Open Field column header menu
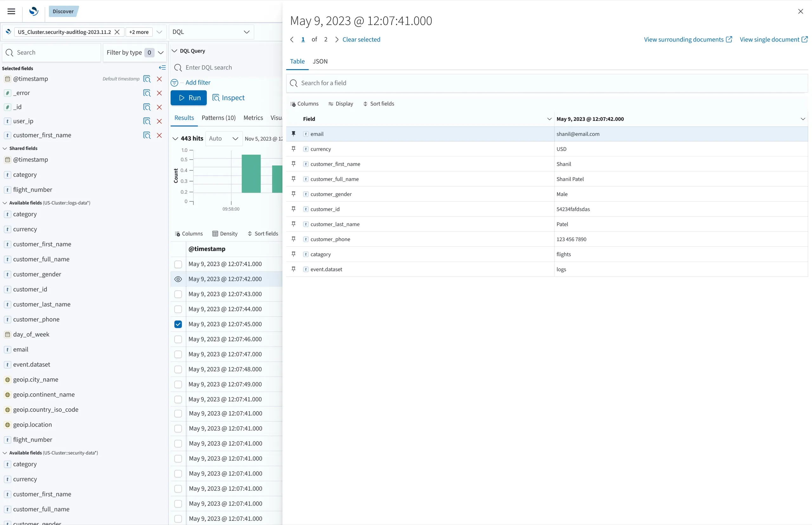Image resolution: width=812 pixels, height=525 pixels. coord(549,119)
